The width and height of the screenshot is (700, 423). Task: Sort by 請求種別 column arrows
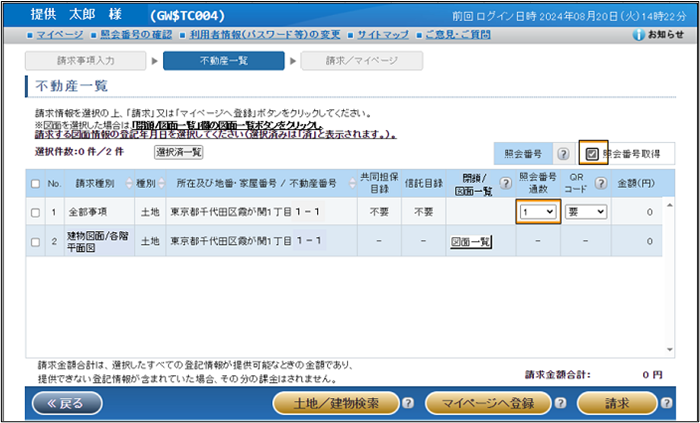(x=129, y=183)
